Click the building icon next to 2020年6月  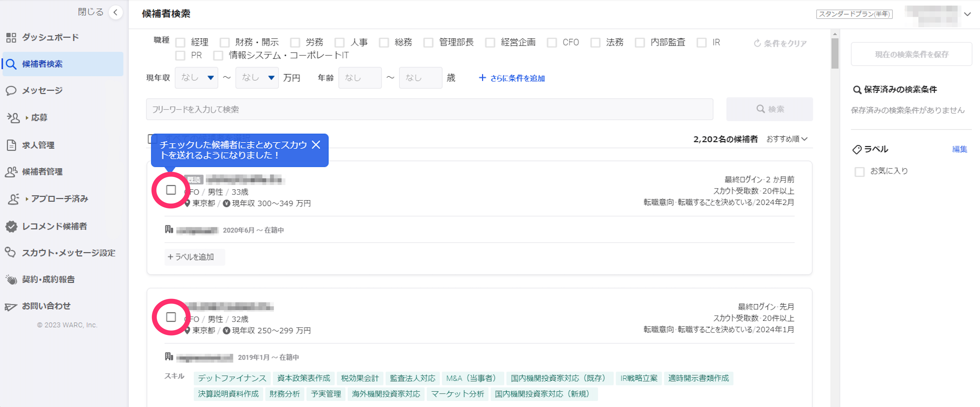[169, 229]
